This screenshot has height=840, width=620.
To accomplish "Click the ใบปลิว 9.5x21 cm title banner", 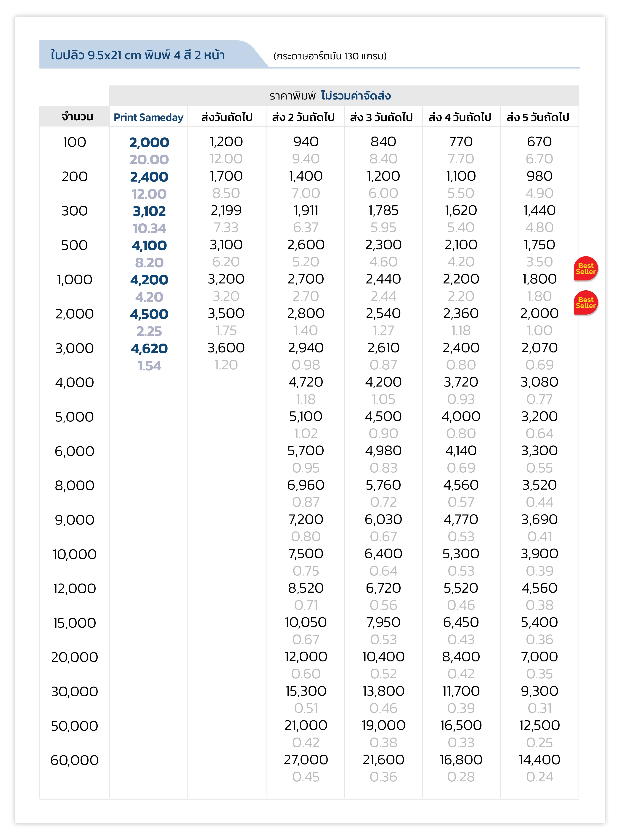I will [137, 55].
